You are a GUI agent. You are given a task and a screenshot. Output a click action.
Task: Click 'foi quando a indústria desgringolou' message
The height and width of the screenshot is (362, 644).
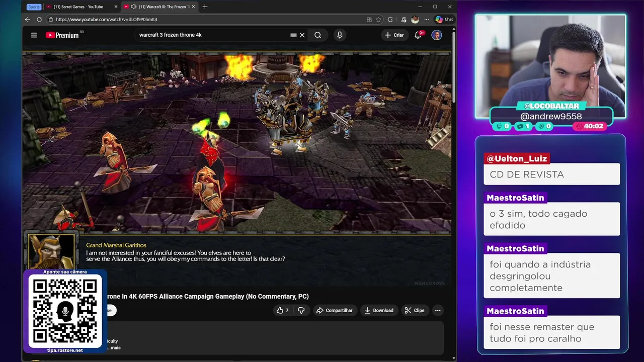(x=552, y=276)
